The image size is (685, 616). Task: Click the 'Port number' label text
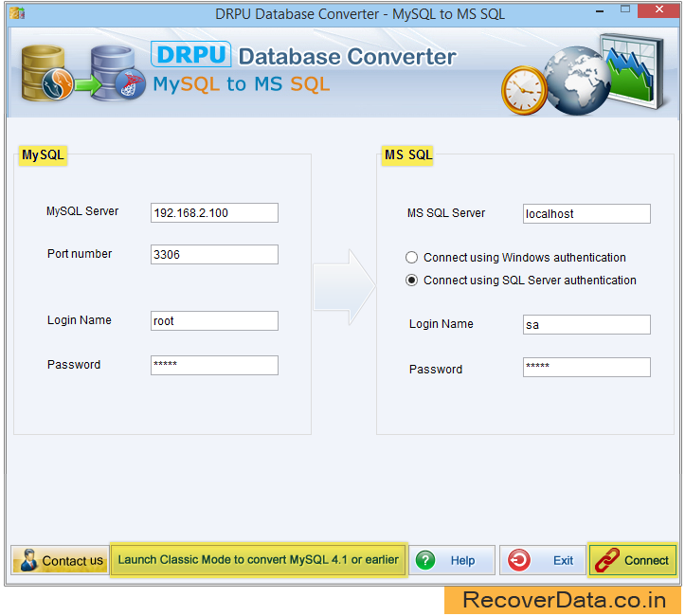(x=80, y=254)
